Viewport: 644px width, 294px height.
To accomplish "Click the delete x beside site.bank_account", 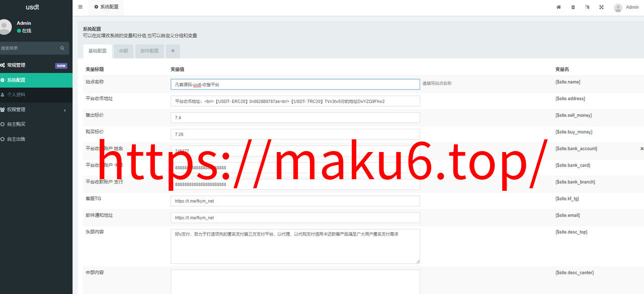I will point(641,149).
